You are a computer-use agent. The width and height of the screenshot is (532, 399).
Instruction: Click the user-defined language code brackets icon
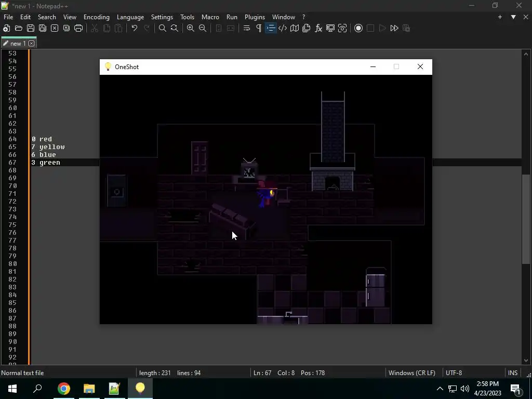pos(282,28)
